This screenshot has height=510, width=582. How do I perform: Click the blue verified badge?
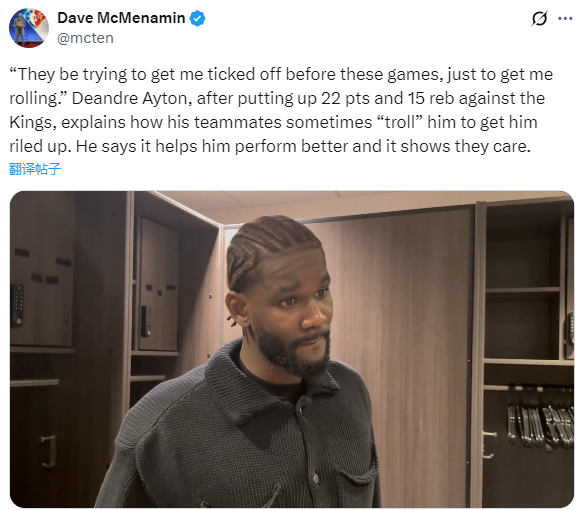click(197, 18)
